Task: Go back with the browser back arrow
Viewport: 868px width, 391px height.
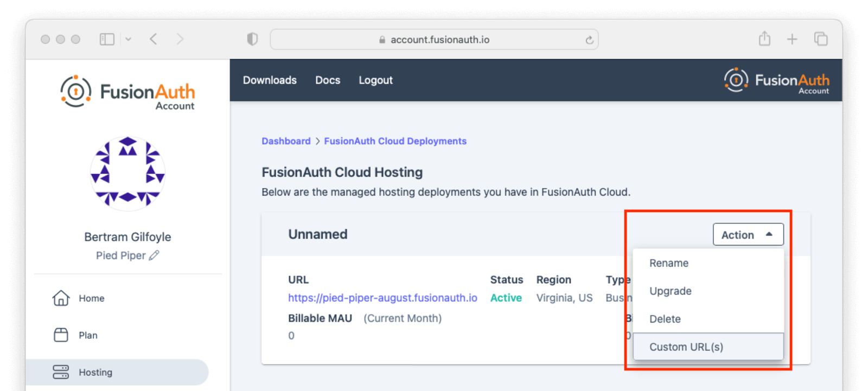Action: click(x=154, y=39)
